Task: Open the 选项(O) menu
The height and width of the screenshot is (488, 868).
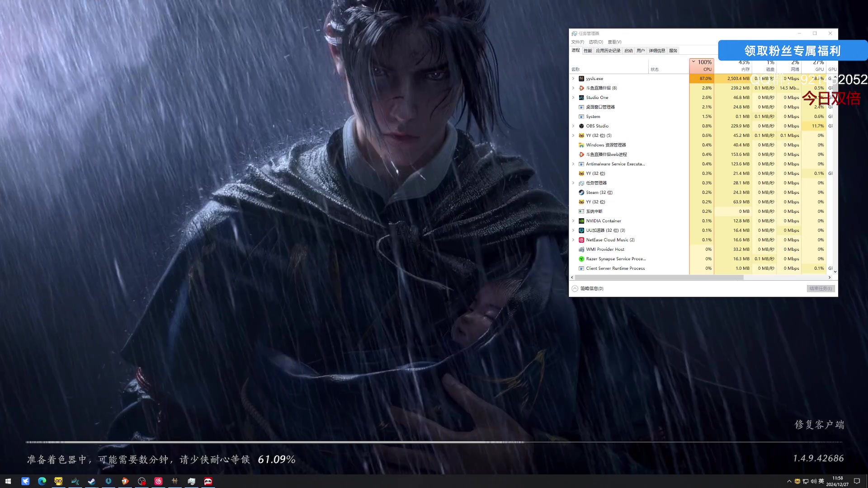Action: (x=596, y=42)
